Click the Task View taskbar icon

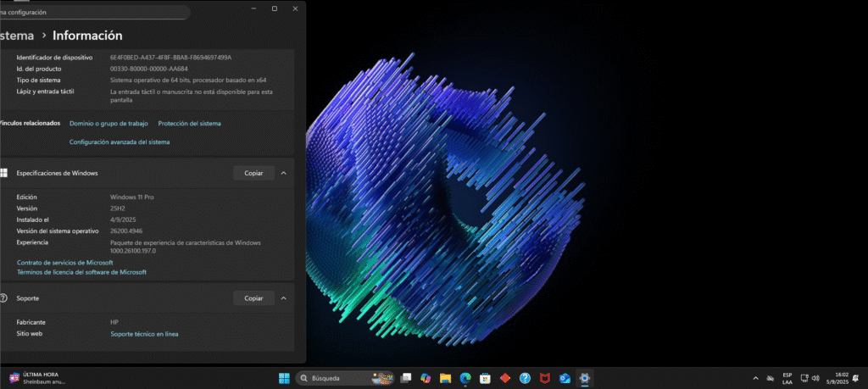406,378
